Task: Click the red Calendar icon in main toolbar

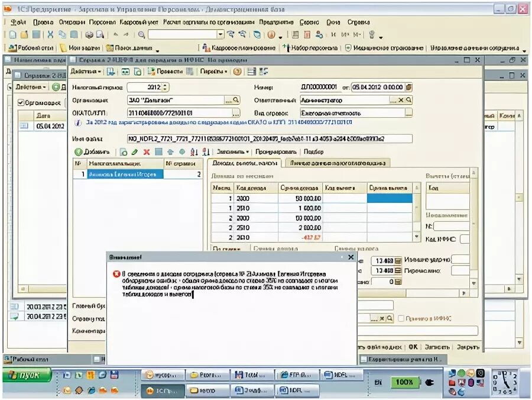Action: [307, 34]
